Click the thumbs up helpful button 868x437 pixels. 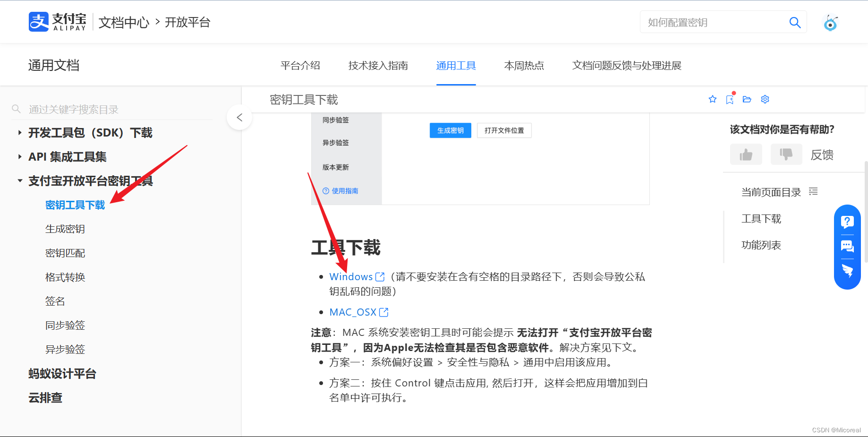point(746,154)
